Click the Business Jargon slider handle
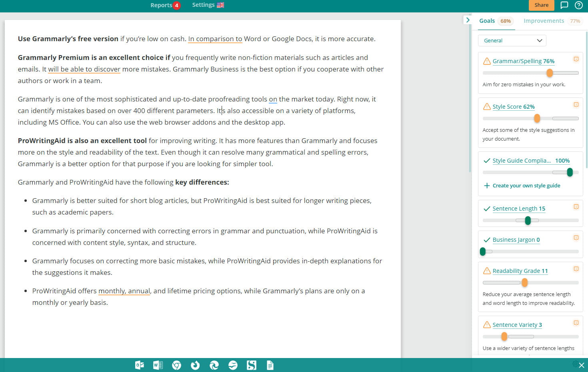This screenshot has width=588, height=372. pyautogui.click(x=483, y=251)
